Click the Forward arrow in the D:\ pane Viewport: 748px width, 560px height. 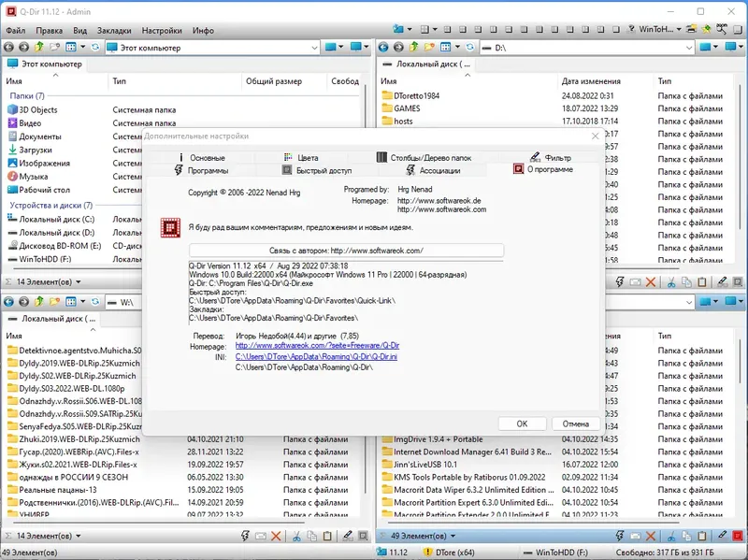398,48
